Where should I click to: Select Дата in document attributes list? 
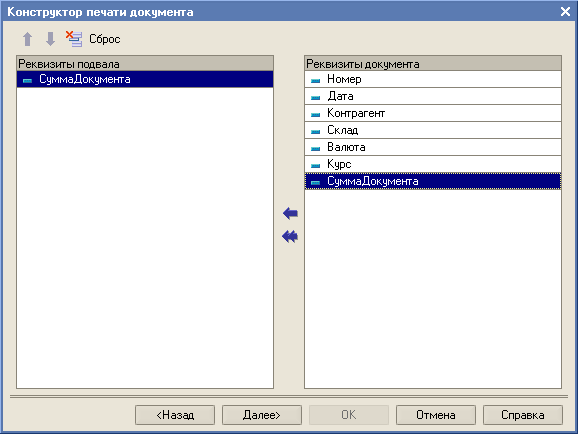point(433,96)
